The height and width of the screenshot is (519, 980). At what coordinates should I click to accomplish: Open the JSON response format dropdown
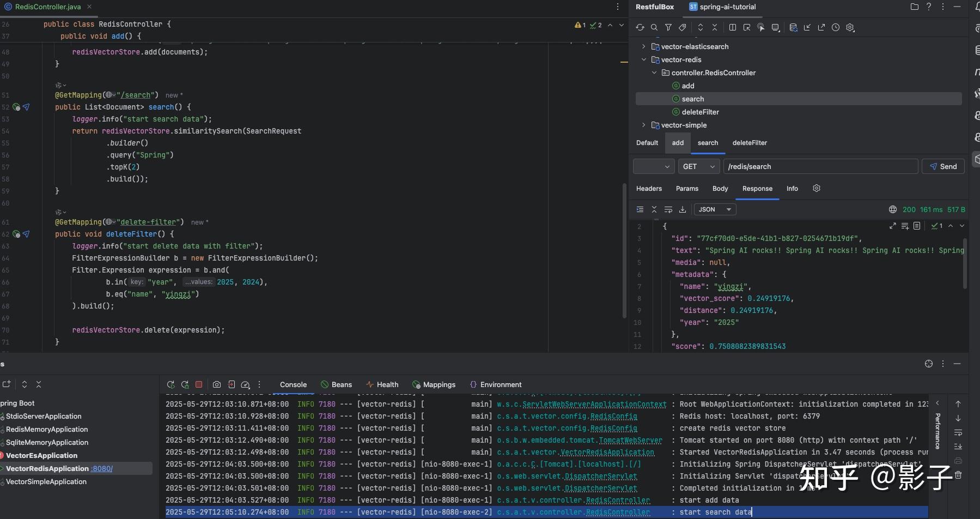point(715,209)
